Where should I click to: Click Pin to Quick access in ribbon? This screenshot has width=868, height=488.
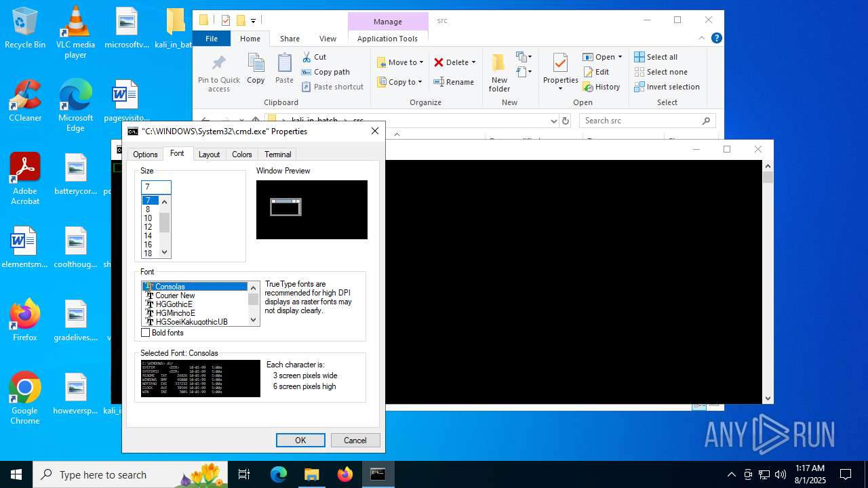tap(219, 73)
